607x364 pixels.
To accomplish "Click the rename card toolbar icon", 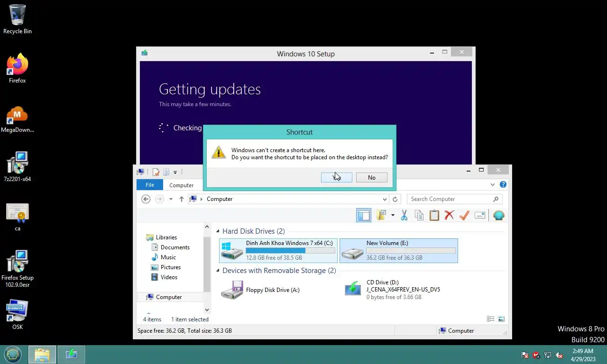I will point(480,215).
